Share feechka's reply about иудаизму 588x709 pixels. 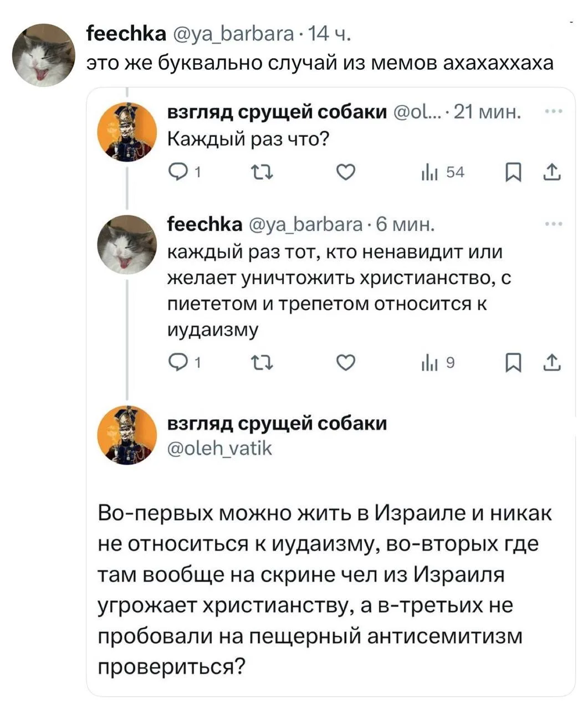[553, 363]
